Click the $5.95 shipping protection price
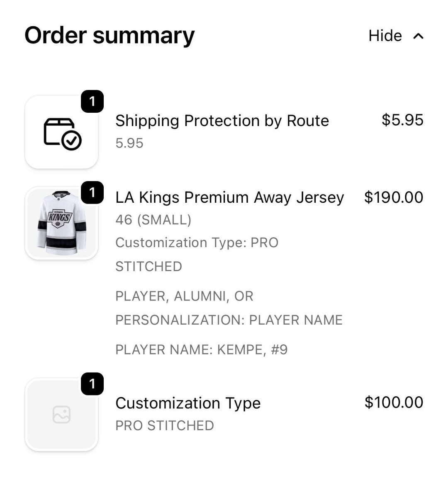Screen dimensions: 448x478 402,120
